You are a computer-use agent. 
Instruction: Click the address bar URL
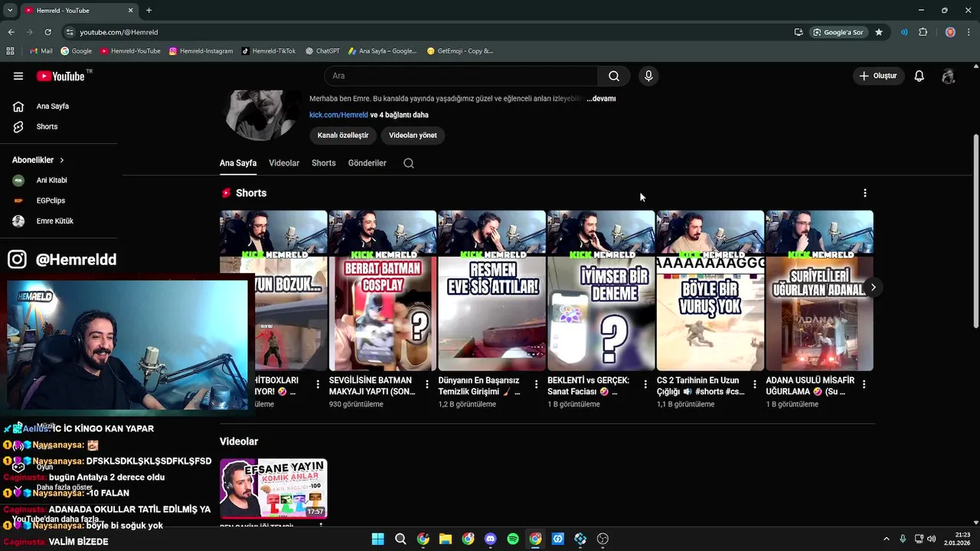point(119,32)
